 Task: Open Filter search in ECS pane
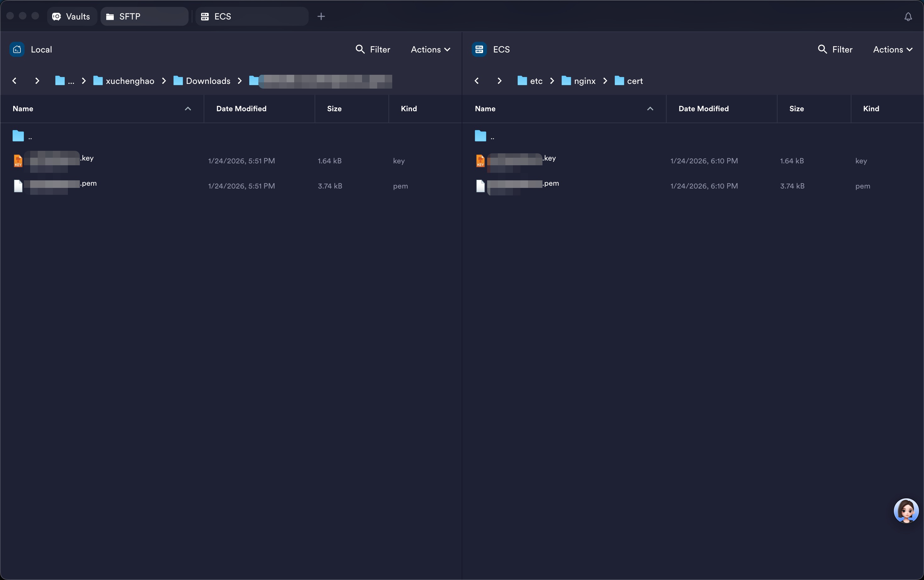[835, 49]
